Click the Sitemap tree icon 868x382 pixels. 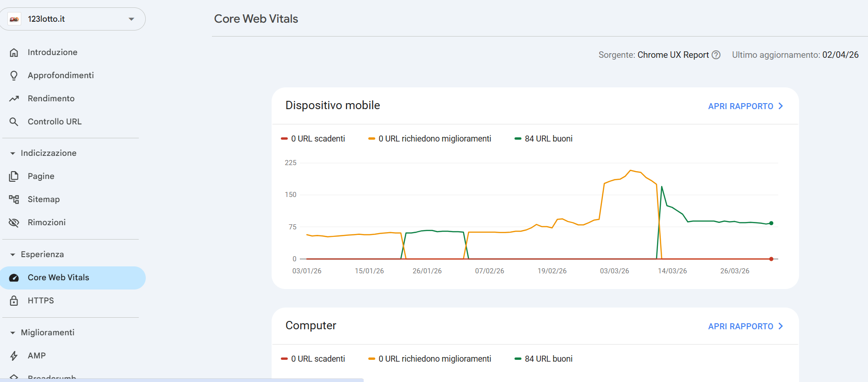click(x=14, y=199)
